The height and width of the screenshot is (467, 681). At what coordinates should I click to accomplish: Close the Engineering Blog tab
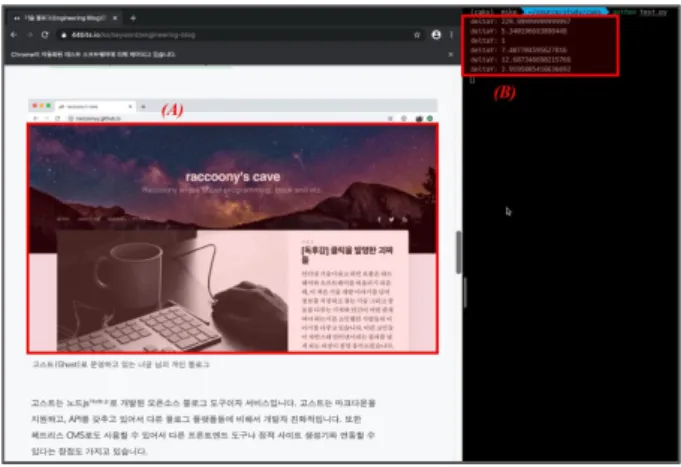(x=115, y=18)
